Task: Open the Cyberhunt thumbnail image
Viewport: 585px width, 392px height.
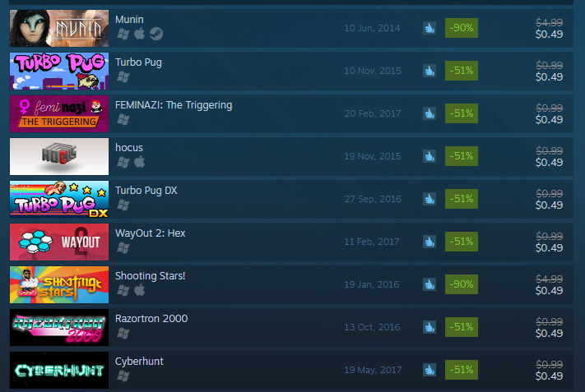Action: pyautogui.click(x=59, y=370)
